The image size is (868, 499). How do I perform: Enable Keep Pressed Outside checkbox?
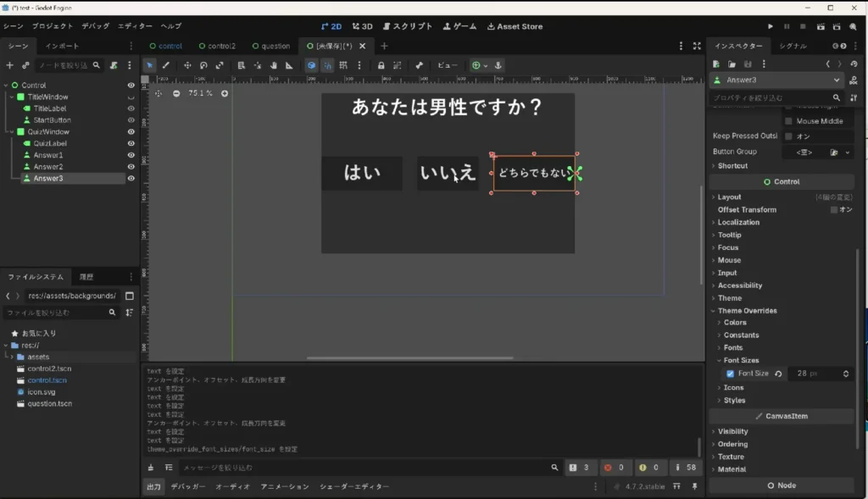pyautogui.click(x=789, y=136)
